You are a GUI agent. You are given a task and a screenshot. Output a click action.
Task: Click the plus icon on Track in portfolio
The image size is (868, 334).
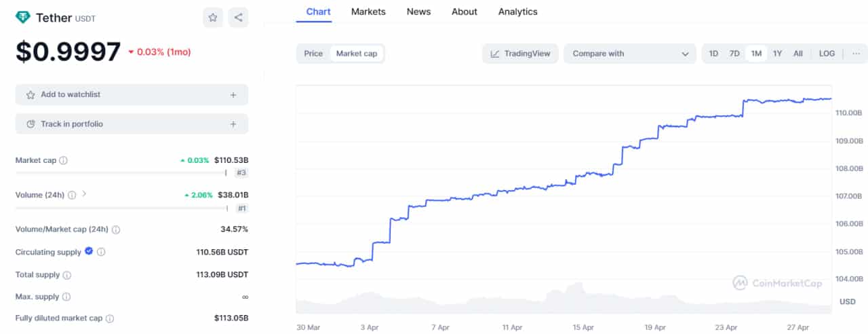point(233,124)
